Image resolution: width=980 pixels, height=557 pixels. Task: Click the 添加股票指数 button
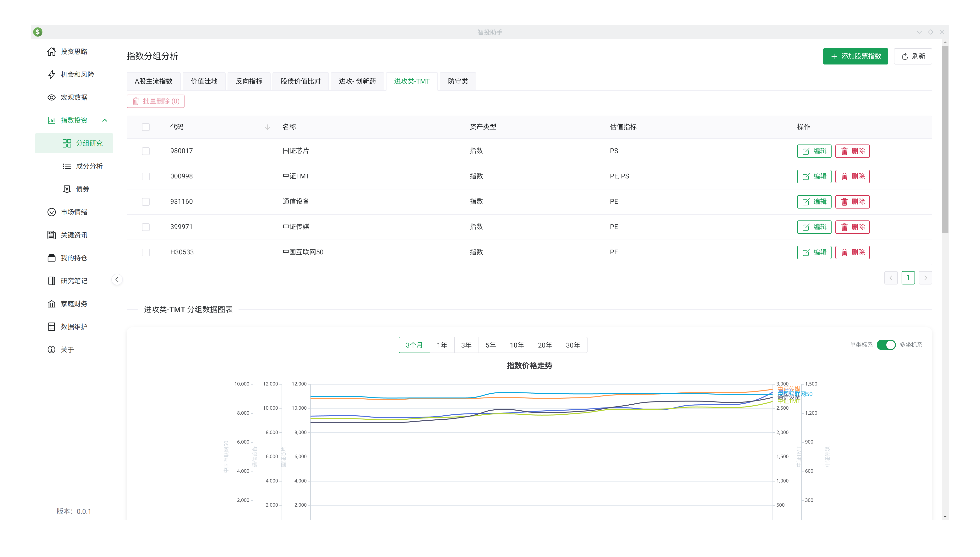click(855, 56)
